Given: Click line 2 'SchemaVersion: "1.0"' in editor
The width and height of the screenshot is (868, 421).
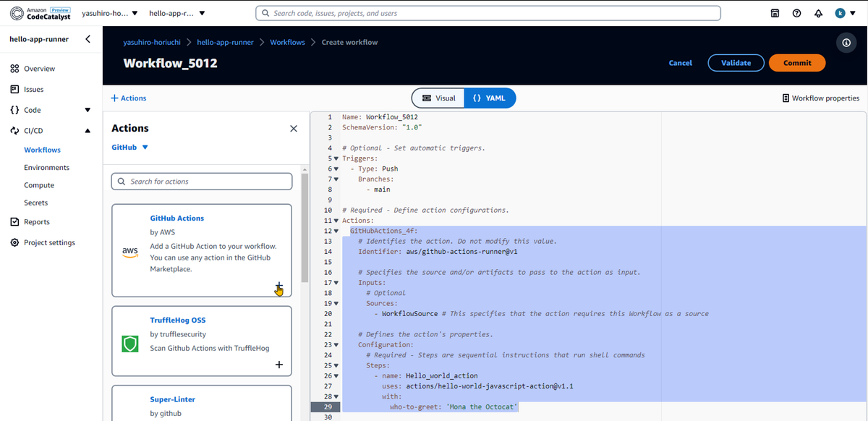Looking at the screenshot, I should pos(382,127).
